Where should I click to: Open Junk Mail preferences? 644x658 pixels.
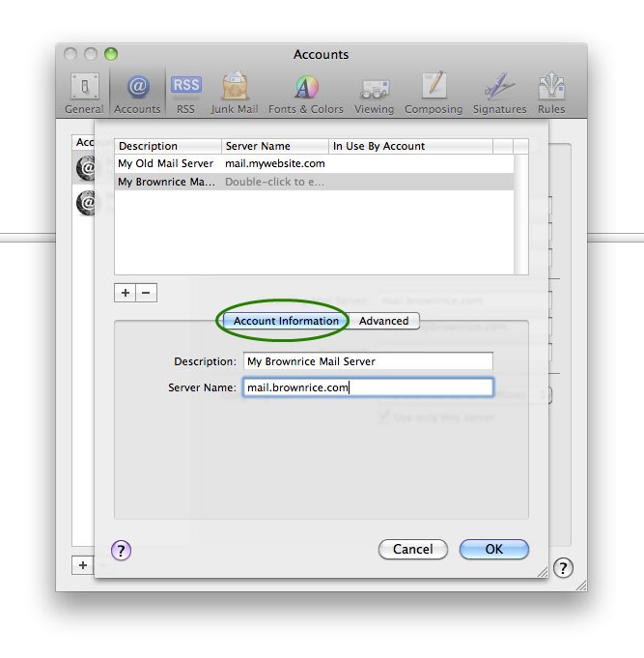(x=235, y=94)
